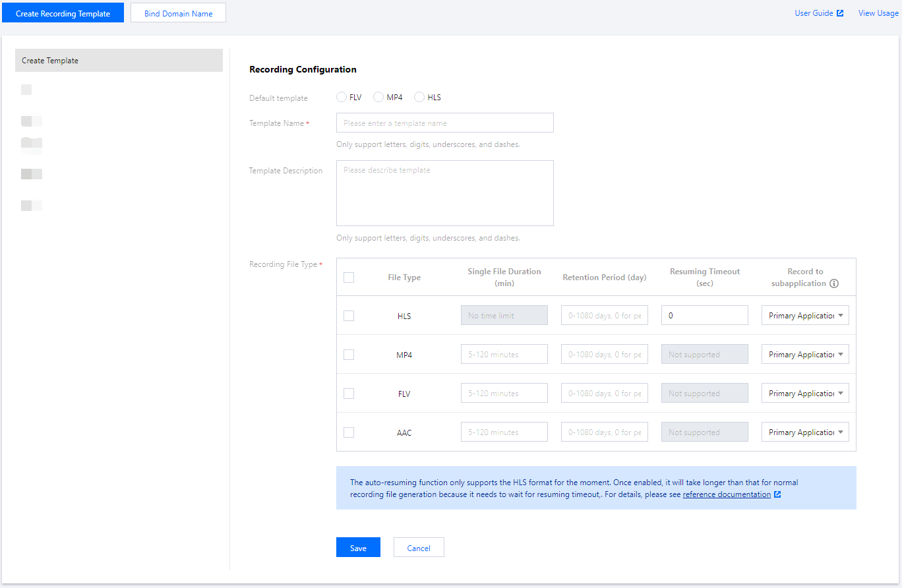Enable the FLV recording file type
Image resolution: width=902 pixels, height=588 pixels.
tap(349, 393)
